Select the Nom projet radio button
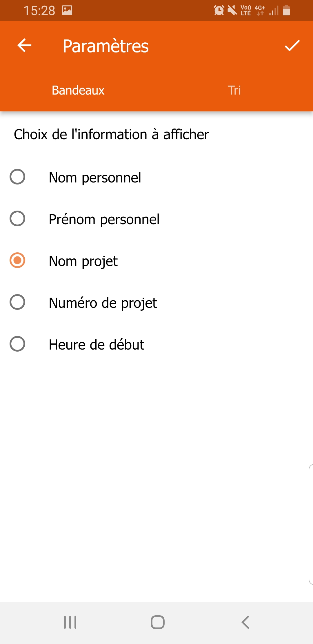This screenshot has height=644, width=313. [17, 261]
